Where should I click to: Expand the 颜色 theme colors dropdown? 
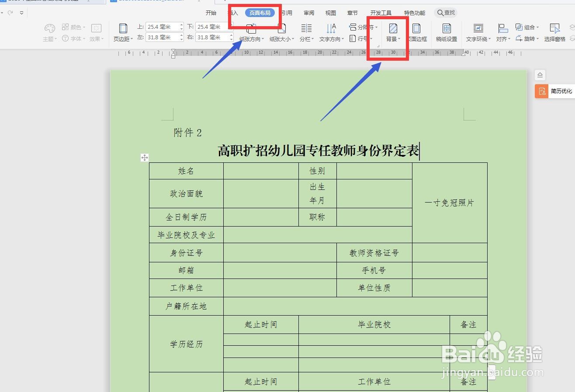(74, 27)
